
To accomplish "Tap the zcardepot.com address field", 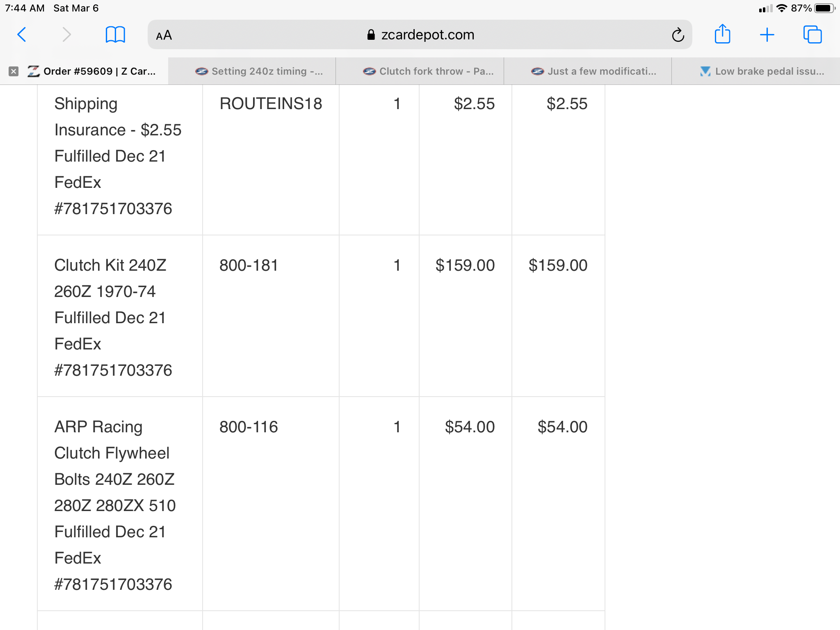I will (x=420, y=35).
